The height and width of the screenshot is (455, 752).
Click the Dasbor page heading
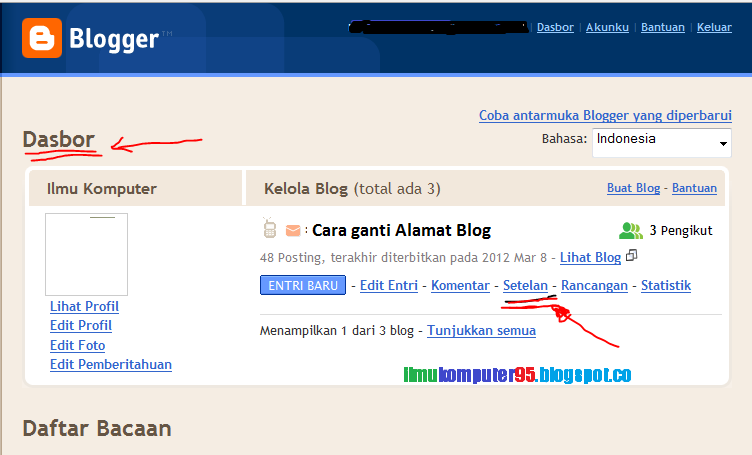click(59, 140)
